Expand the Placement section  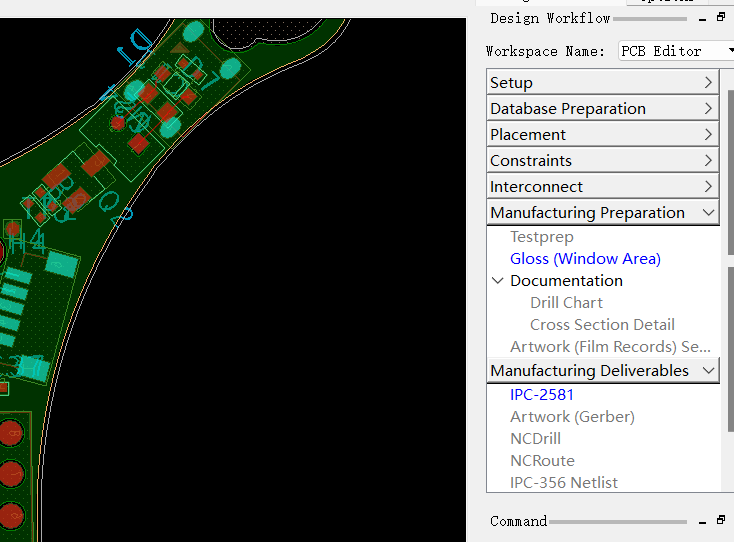[602, 134]
